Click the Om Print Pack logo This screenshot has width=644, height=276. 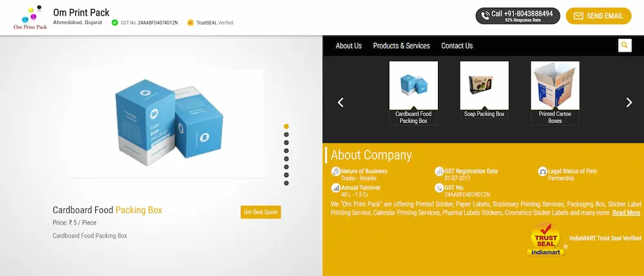tap(30, 17)
